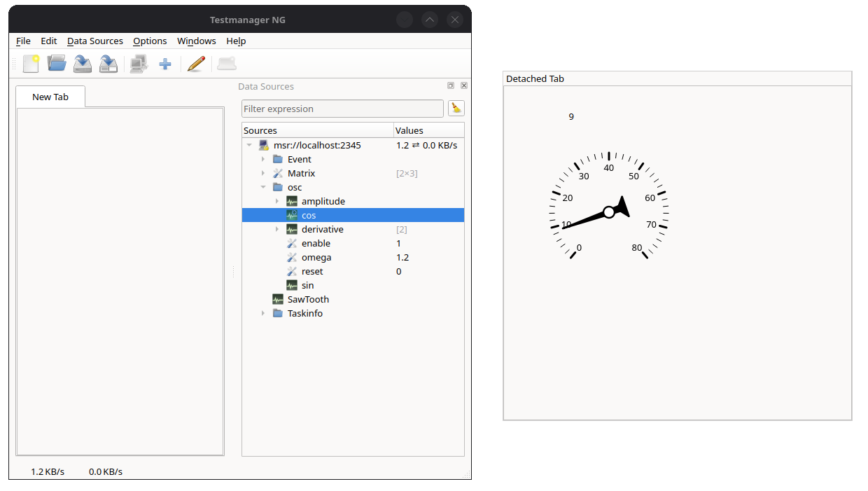This screenshot has width=868, height=491.
Task: Click the New layout toolbar icon
Action: point(31,64)
